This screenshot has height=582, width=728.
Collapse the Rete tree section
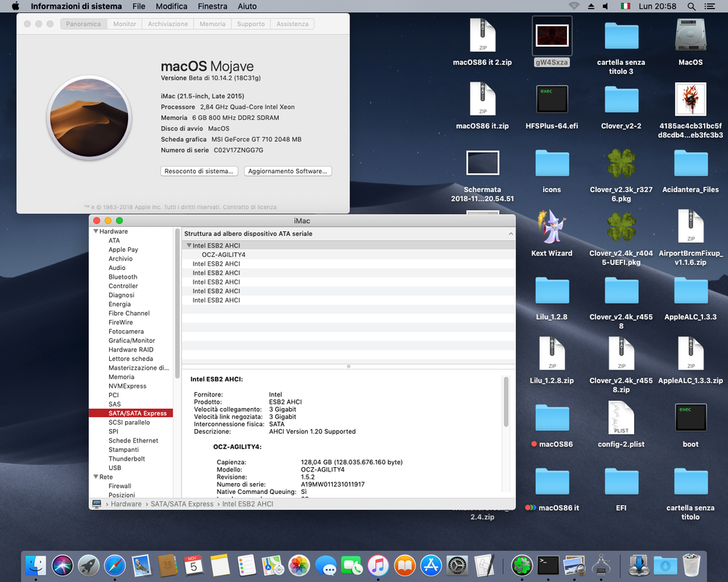95,477
